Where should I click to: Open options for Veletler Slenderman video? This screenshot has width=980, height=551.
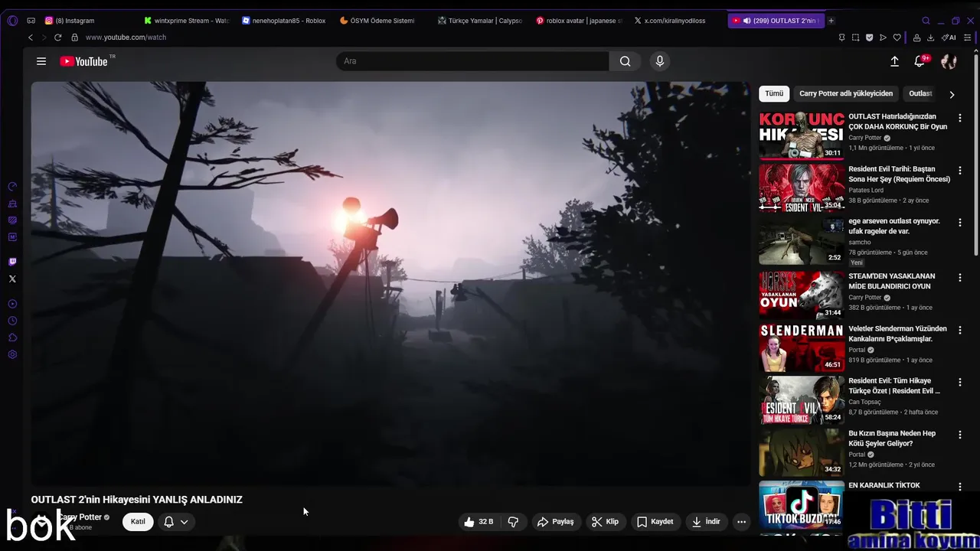pos(960,330)
